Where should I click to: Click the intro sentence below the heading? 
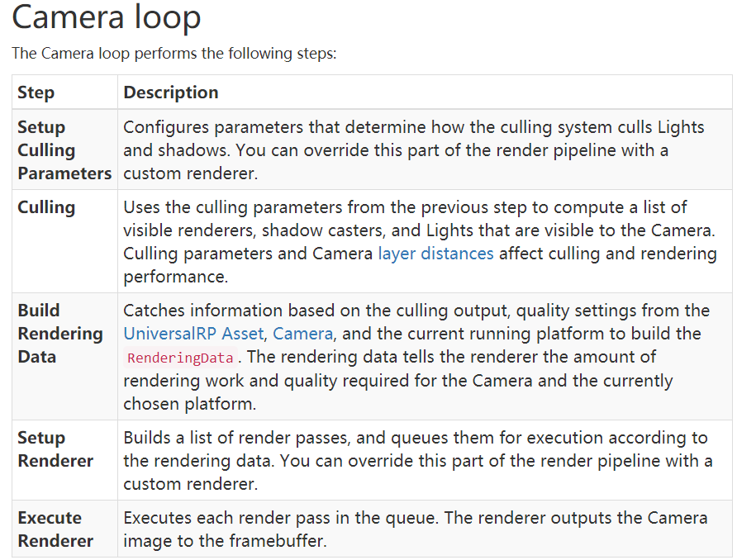pyautogui.click(x=174, y=54)
